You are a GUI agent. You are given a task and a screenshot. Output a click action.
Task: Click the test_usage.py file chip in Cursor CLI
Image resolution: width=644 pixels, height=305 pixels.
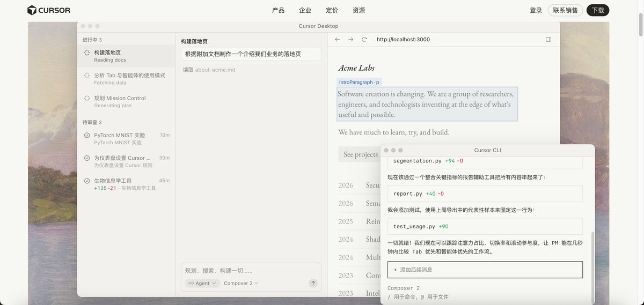(485, 226)
